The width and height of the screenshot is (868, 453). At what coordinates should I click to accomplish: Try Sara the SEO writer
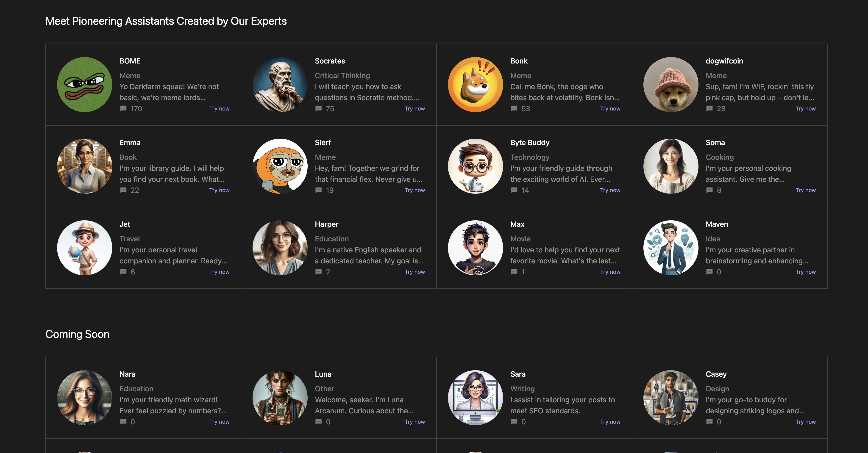pyautogui.click(x=610, y=422)
